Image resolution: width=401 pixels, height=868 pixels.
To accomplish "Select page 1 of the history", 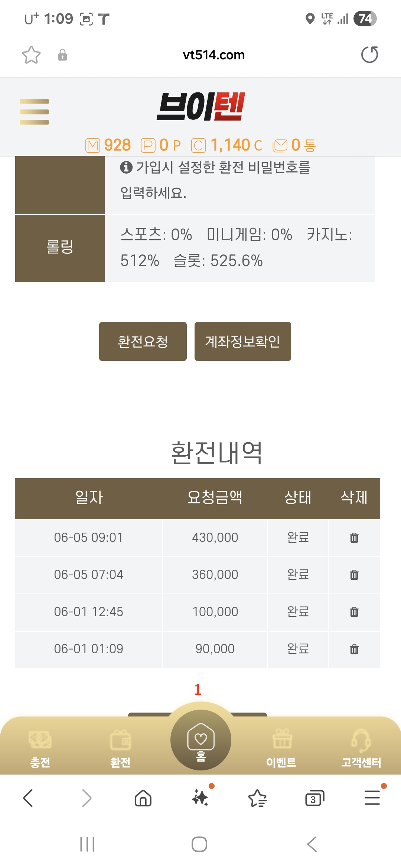I will [198, 690].
